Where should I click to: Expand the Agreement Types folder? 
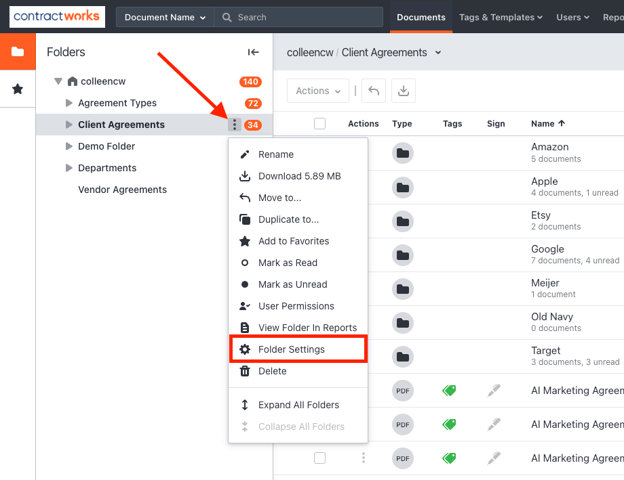pyautogui.click(x=69, y=103)
